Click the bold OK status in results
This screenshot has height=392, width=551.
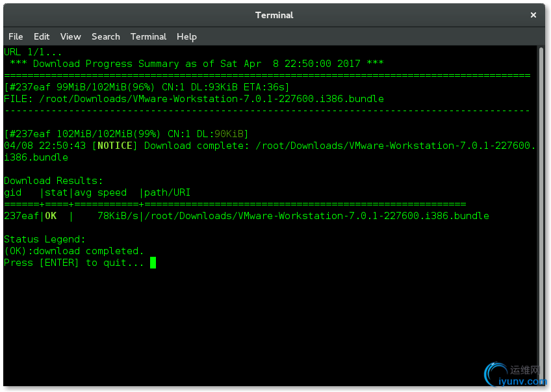[x=51, y=216]
